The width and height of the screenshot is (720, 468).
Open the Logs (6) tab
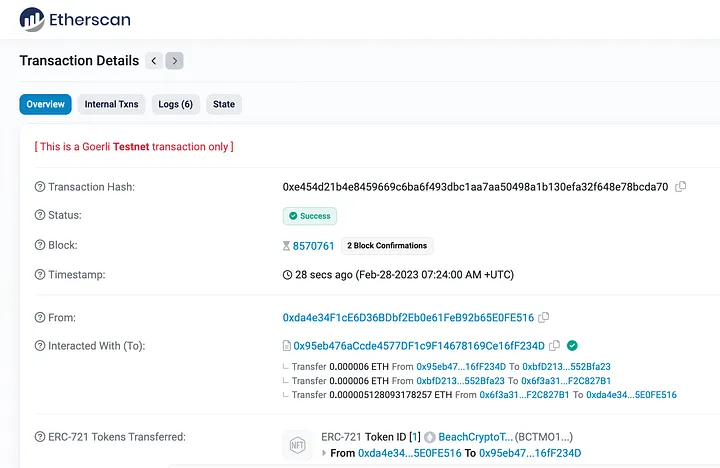click(176, 104)
